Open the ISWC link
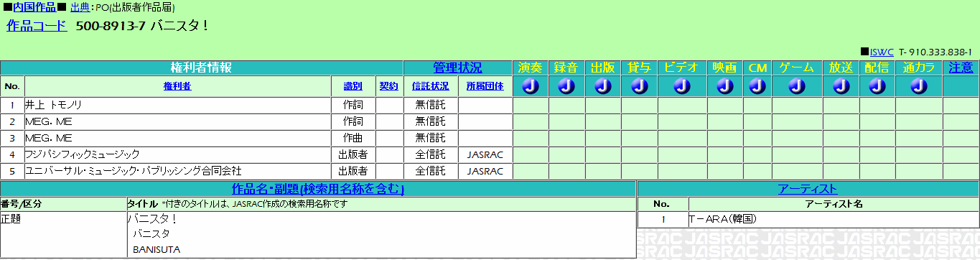The height and width of the screenshot is (260, 980). click(x=882, y=52)
